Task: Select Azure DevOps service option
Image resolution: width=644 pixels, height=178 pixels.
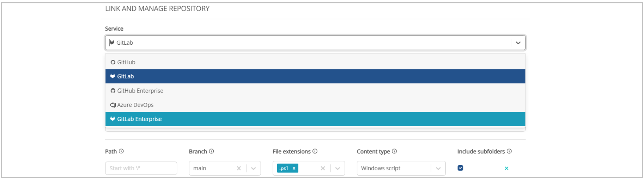Action: tap(135, 105)
